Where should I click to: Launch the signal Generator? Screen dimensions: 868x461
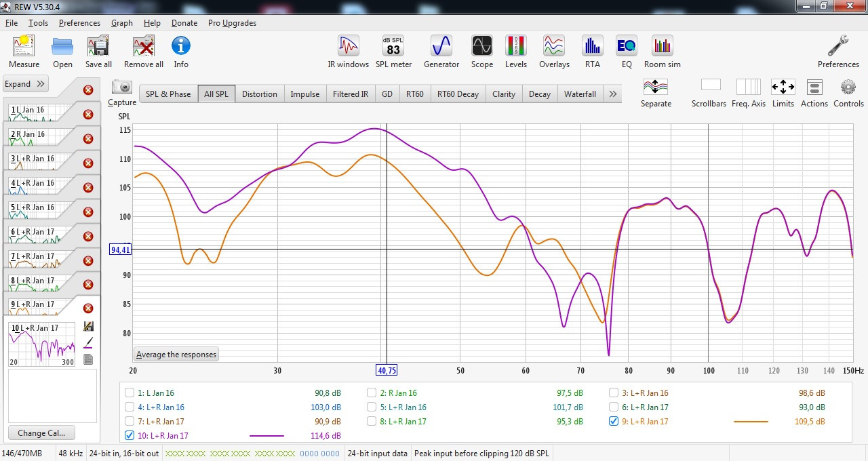tap(441, 52)
